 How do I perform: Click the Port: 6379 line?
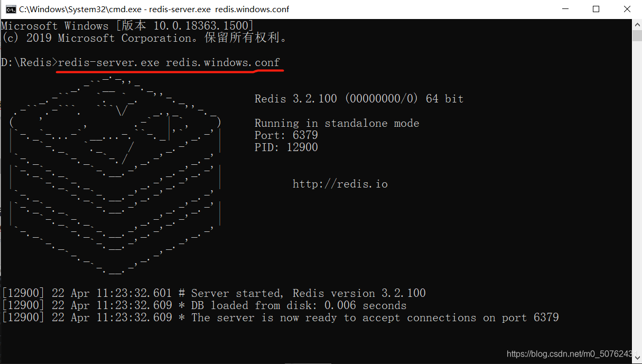click(x=286, y=135)
